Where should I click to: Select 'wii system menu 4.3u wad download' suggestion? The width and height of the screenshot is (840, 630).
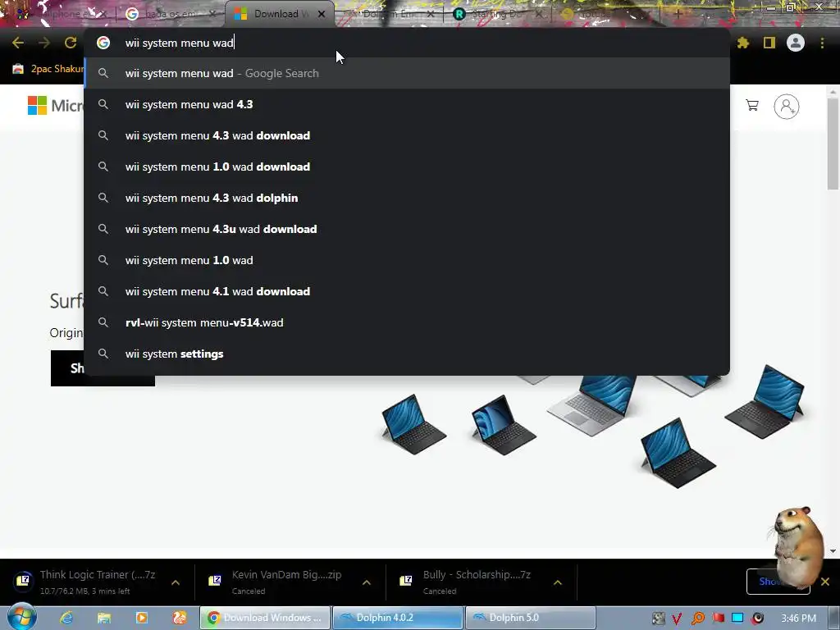pyautogui.click(x=407, y=229)
